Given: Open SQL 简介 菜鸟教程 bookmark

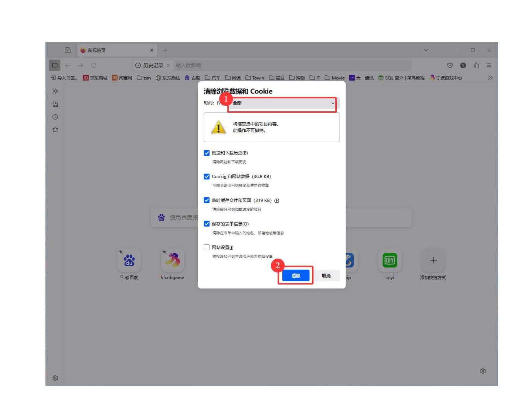Looking at the screenshot, I should tap(401, 78).
